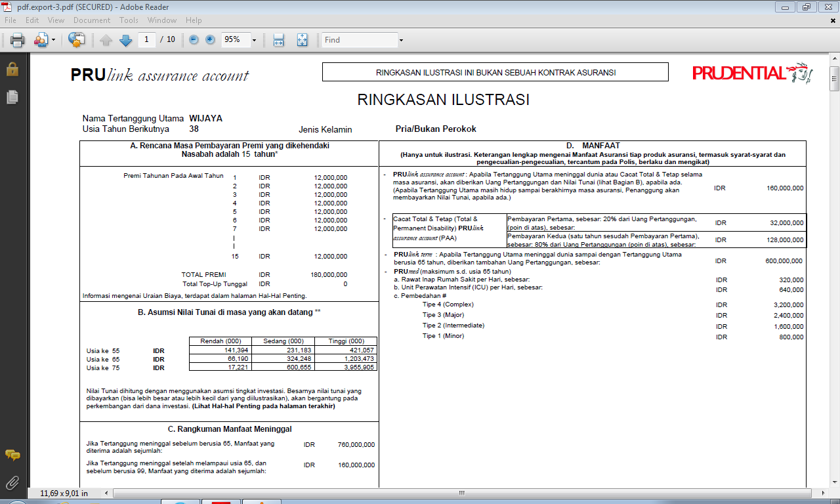Click the "Tipe 1 (Minor)" row
Screen dimensions: 840x504
pos(444,336)
